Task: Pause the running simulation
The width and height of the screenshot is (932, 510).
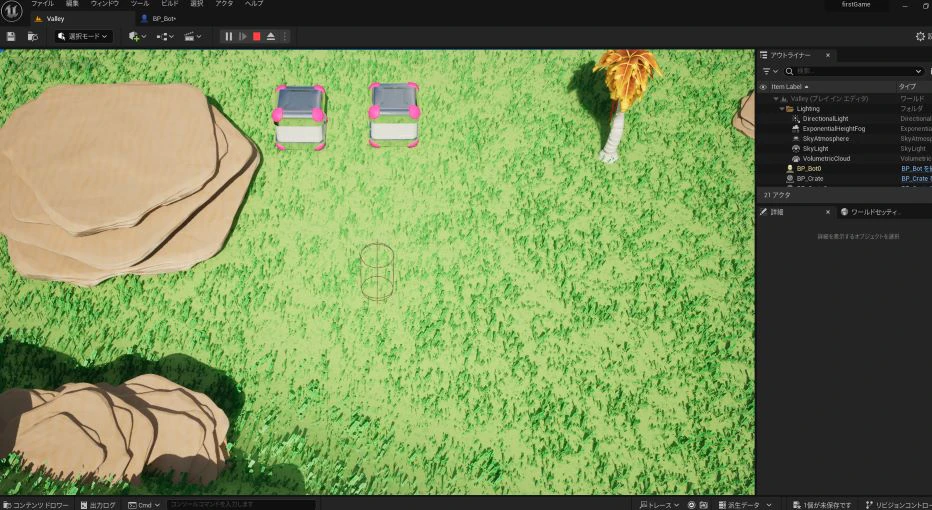Action: (x=228, y=37)
